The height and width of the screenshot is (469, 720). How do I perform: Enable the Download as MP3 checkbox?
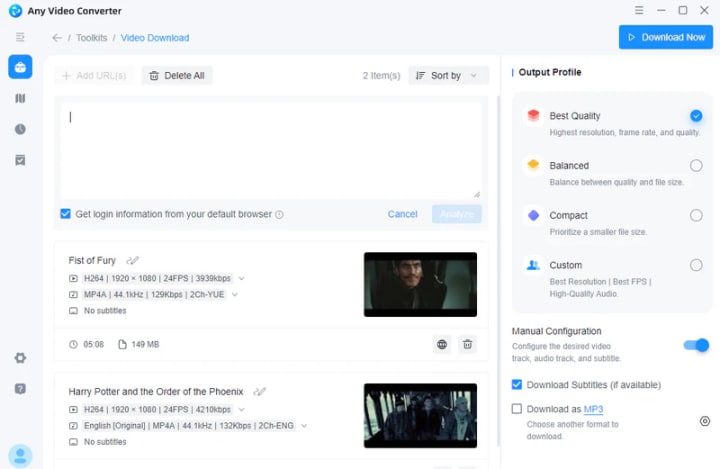coord(517,408)
